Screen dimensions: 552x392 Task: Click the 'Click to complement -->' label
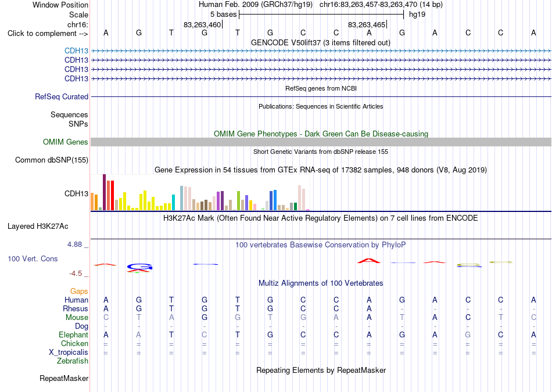pyautogui.click(x=48, y=34)
